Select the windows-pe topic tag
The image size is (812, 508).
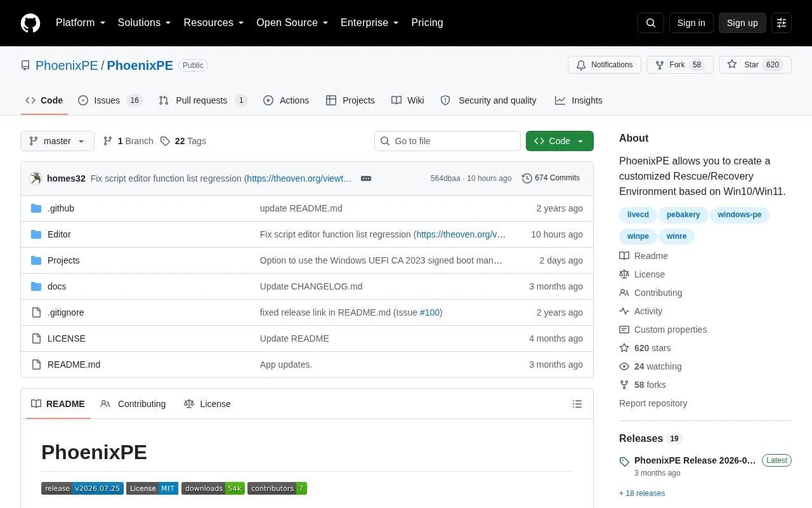coord(740,215)
